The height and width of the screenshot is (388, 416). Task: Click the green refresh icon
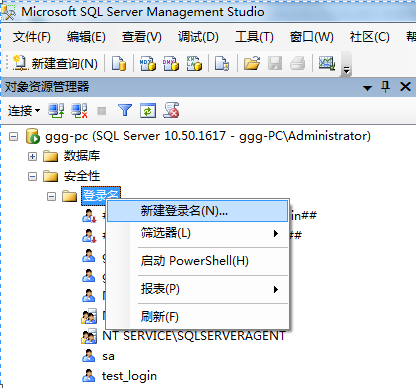148,111
